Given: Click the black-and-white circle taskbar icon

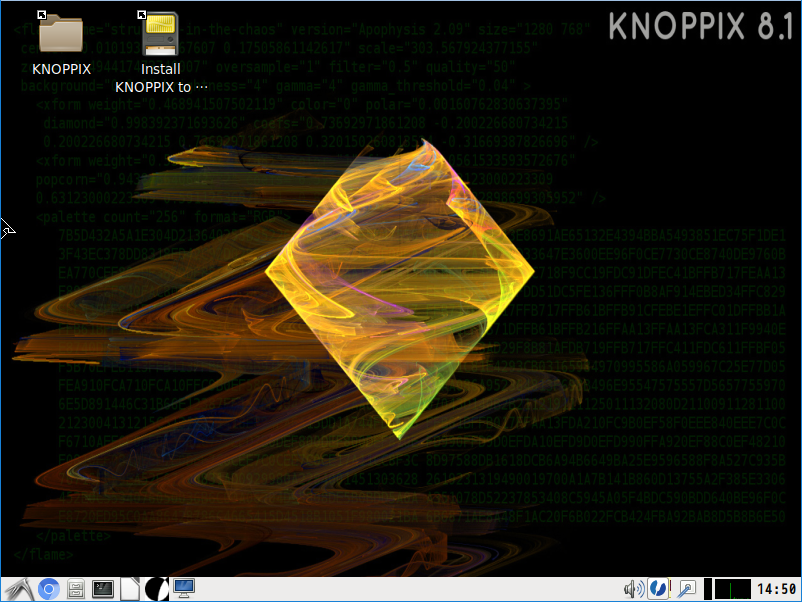Looking at the screenshot, I should 157,589.
